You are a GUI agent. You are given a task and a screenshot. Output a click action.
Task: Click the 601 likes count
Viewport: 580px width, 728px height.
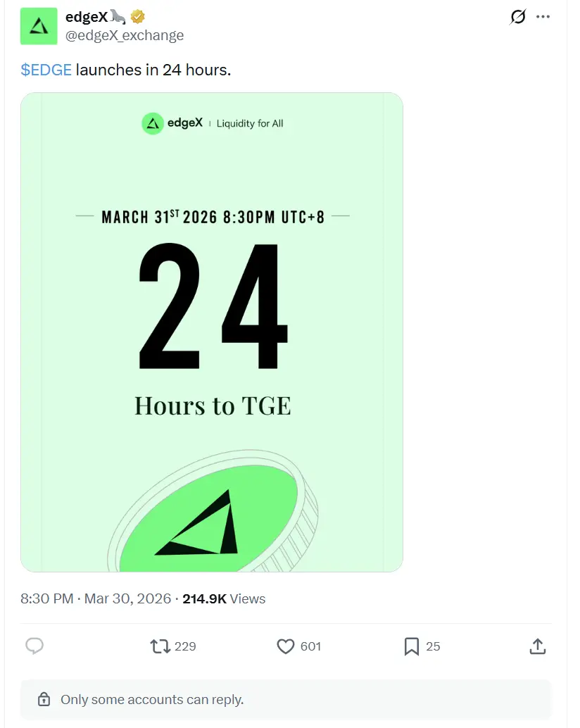click(310, 646)
